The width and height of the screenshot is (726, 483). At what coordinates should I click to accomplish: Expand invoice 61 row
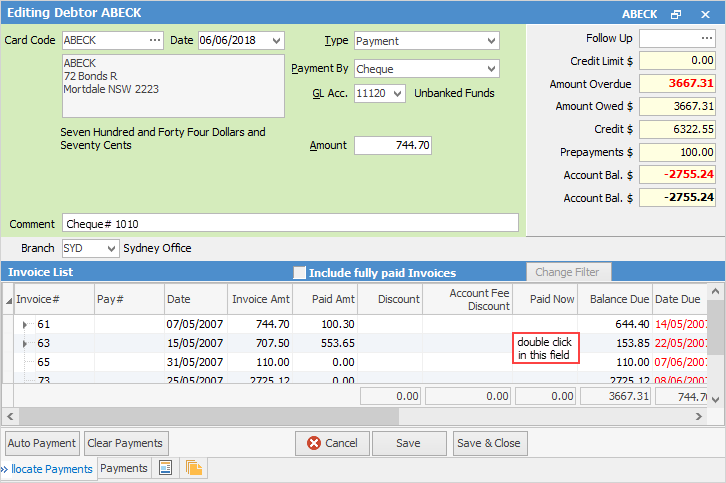25,325
